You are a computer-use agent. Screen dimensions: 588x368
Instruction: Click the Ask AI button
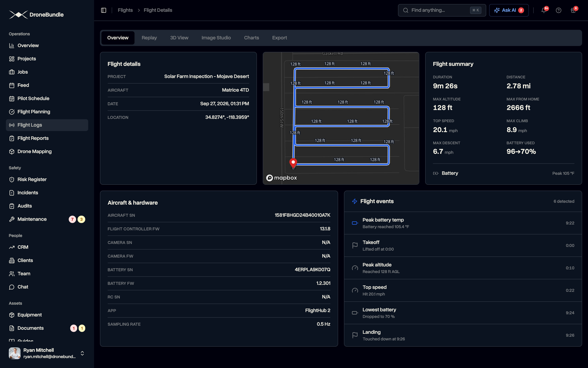tap(509, 10)
